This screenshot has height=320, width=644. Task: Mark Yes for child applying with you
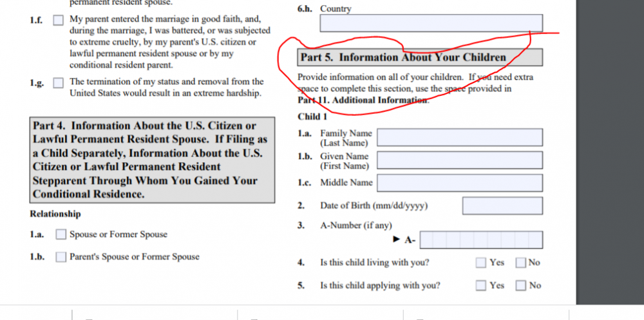pyautogui.click(x=480, y=285)
